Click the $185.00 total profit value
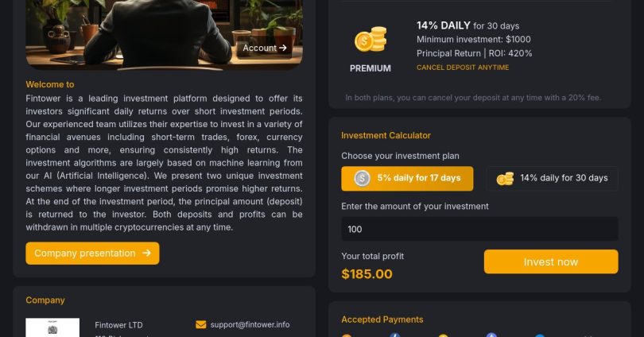This screenshot has height=337, width=644. [x=367, y=274]
